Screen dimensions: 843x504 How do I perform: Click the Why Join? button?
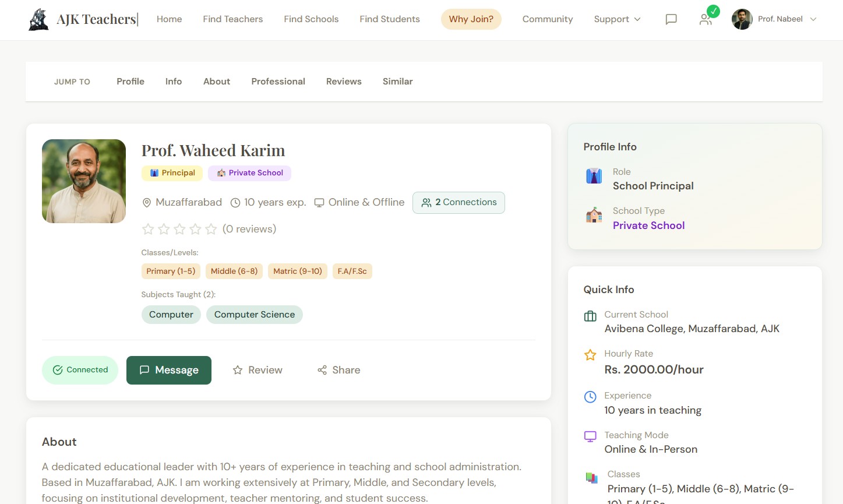(x=471, y=19)
